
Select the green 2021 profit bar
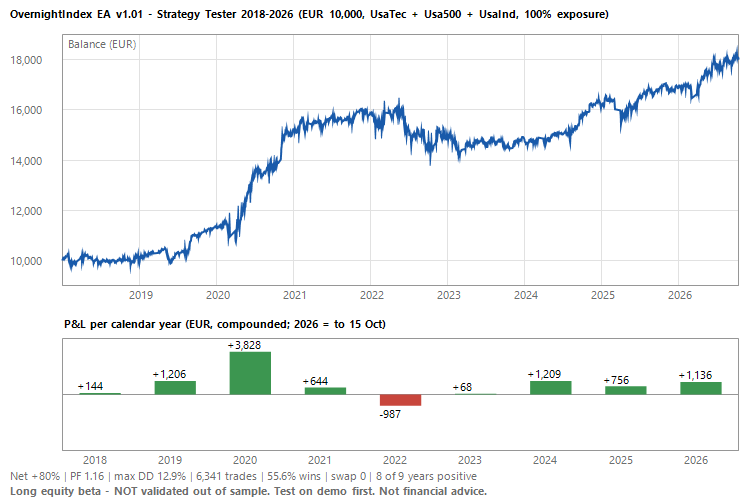(325, 391)
